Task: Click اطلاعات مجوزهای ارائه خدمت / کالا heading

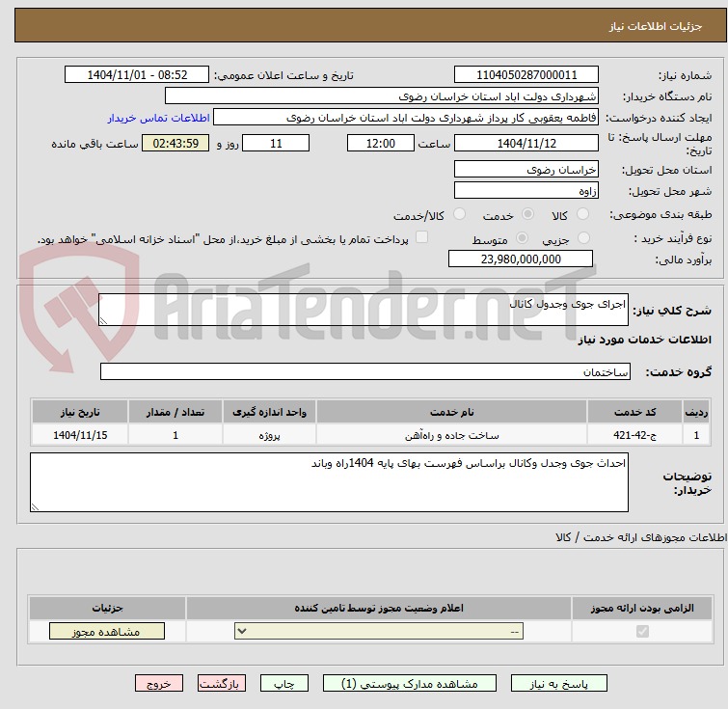Action: pos(640,537)
